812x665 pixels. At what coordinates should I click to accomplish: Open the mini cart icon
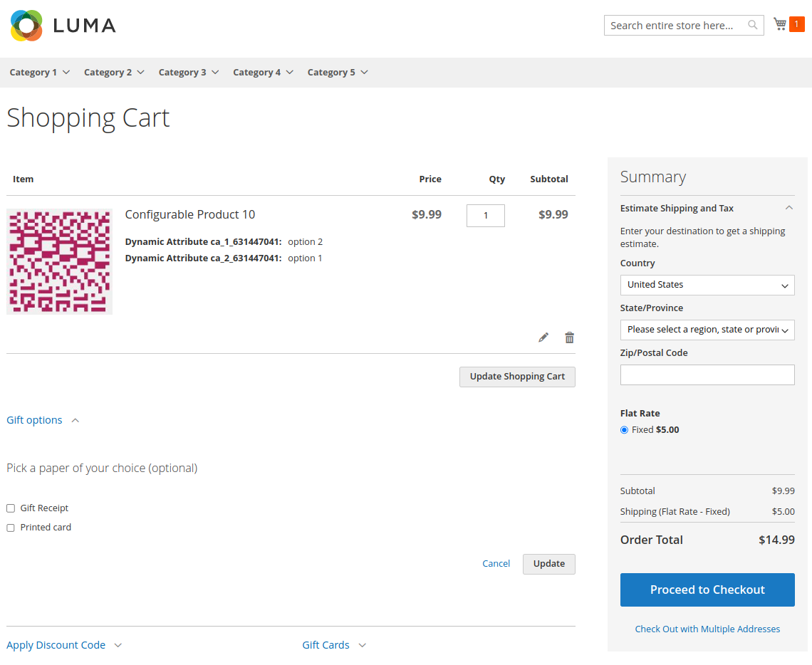coord(780,23)
